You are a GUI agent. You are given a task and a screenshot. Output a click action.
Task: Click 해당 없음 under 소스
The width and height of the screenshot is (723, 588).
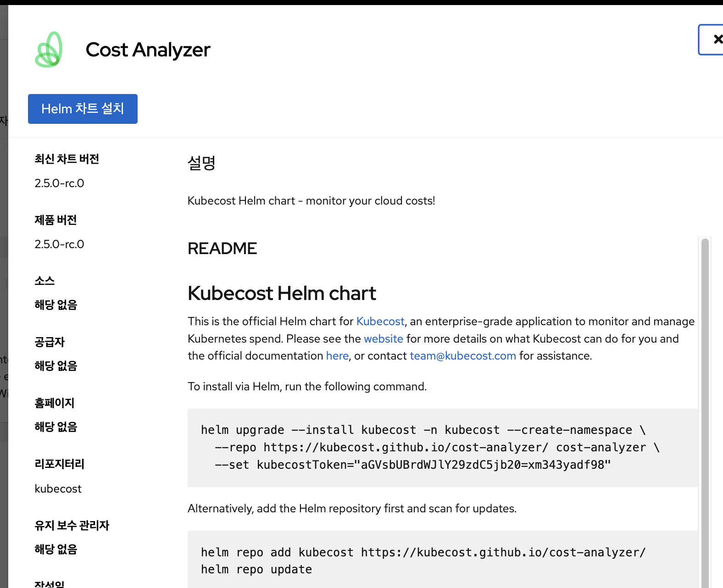click(56, 305)
